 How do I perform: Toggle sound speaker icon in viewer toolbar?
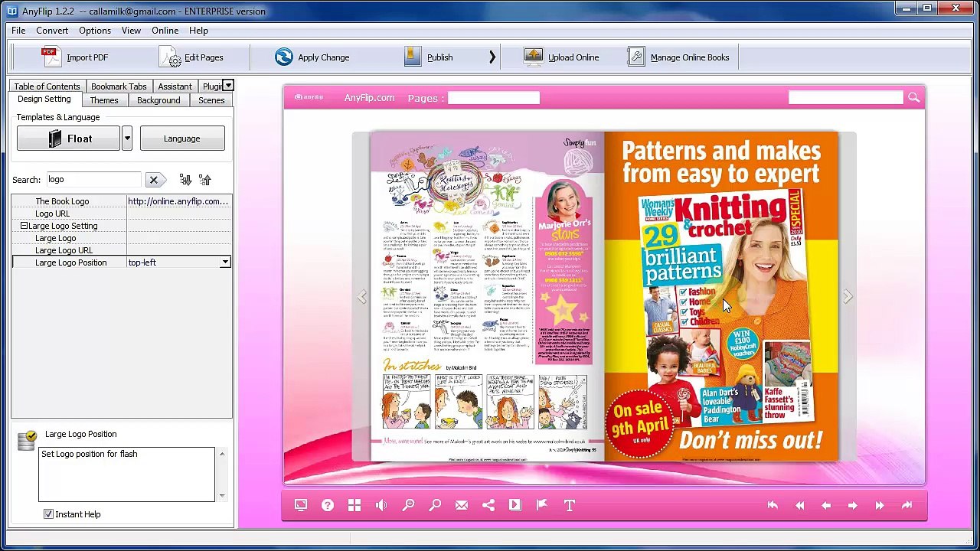coord(381,505)
